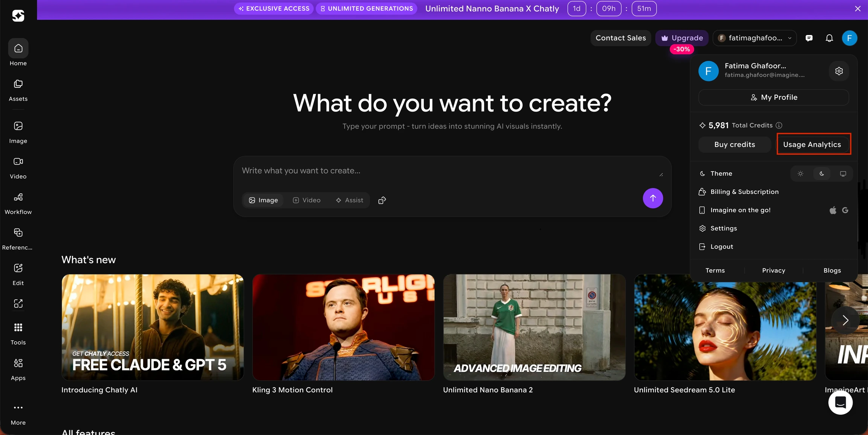Open the chat messages icon
The height and width of the screenshot is (435, 868).
tap(809, 38)
